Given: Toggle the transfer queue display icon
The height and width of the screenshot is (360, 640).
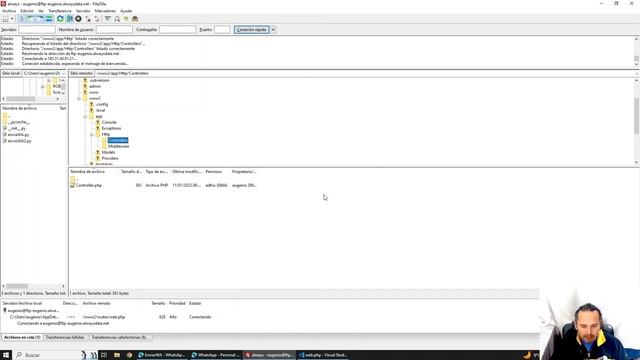Looking at the screenshot, I should (49, 19).
